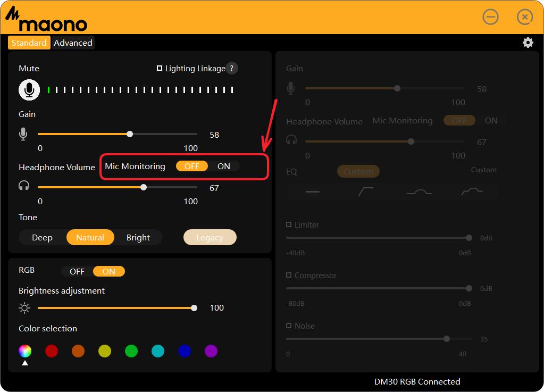The image size is (544, 392).
Task: Switch to the Advanced tab
Action: tap(73, 43)
